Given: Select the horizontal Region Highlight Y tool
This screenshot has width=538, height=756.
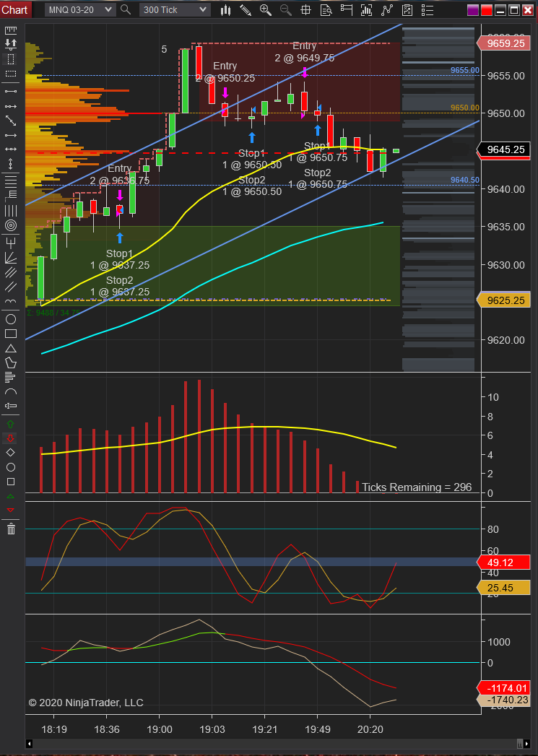Looking at the screenshot, I should click(x=11, y=74).
